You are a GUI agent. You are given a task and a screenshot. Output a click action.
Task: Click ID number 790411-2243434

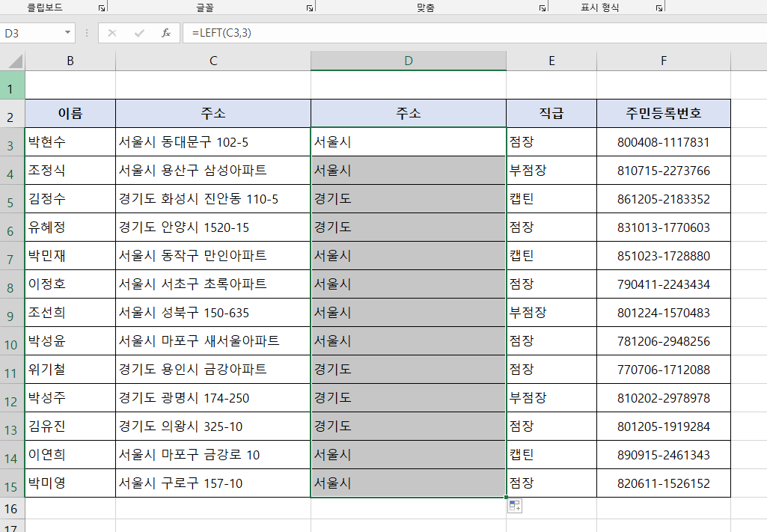tap(664, 284)
